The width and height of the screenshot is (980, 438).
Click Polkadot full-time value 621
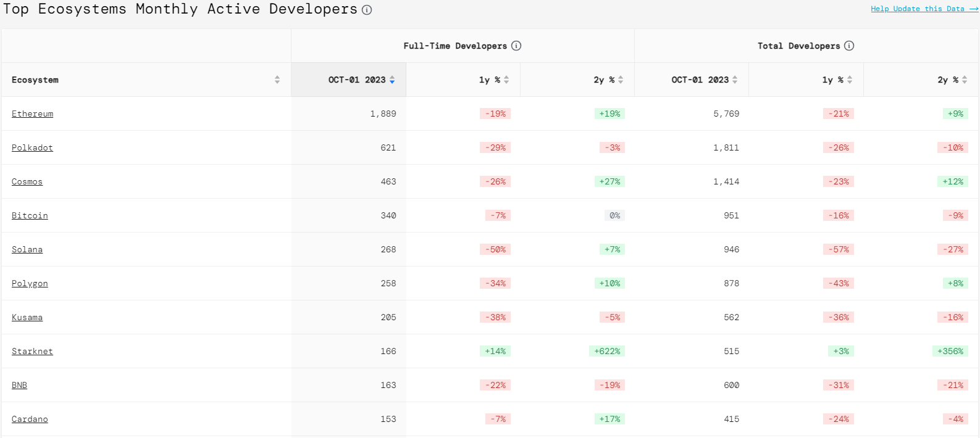click(x=388, y=147)
